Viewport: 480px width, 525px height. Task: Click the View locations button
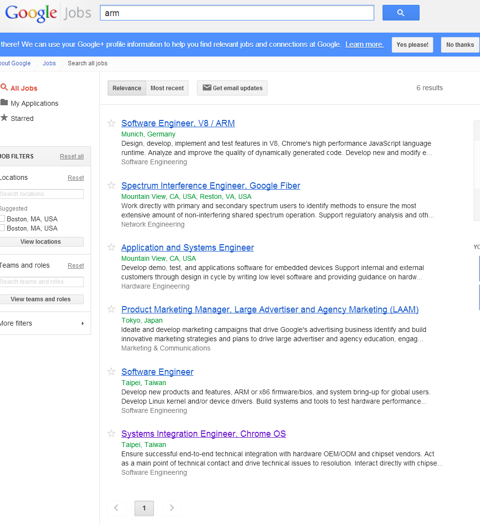point(41,242)
